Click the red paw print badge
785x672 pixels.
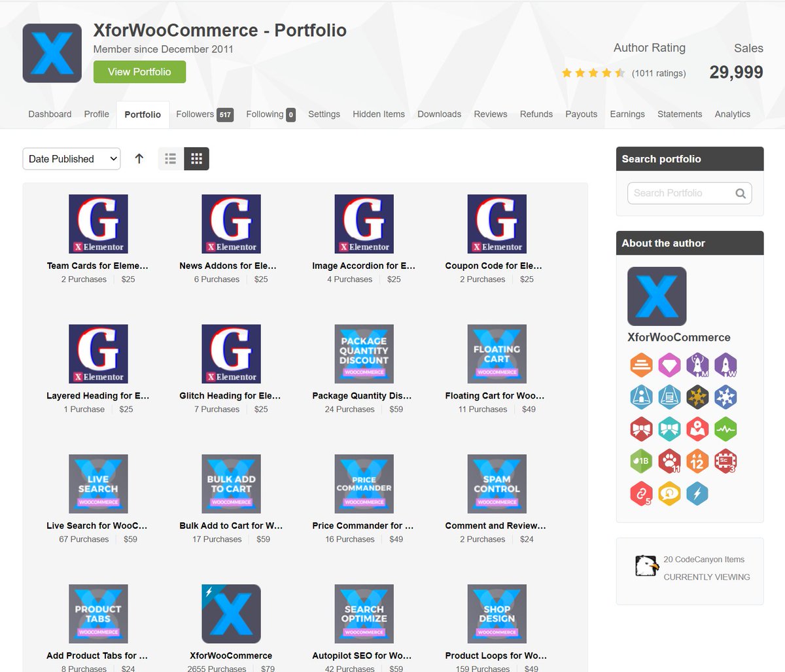[x=669, y=461]
